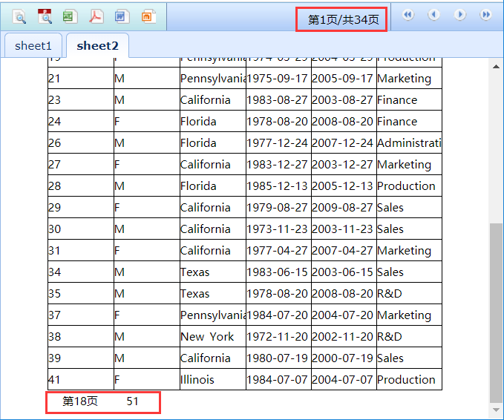Select date 2007-04-27 cell
504x420 pixels.
pyautogui.click(x=344, y=250)
